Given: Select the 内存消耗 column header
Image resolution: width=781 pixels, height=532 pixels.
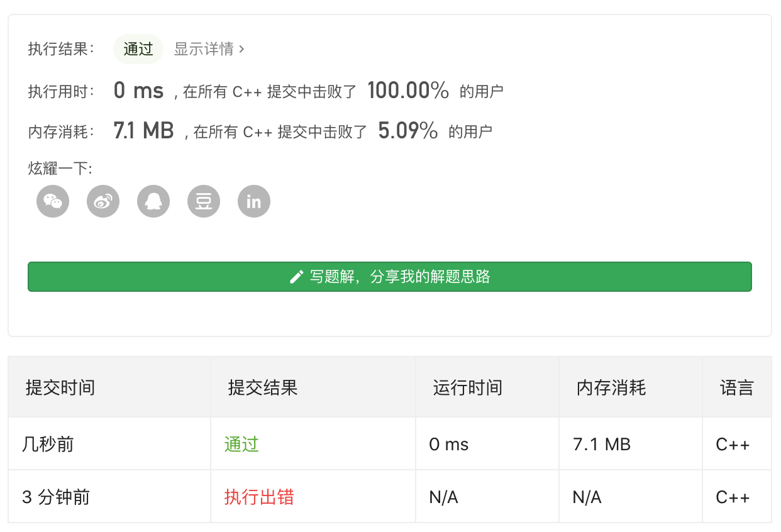Looking at the screenshot, I should pos(611,387).
